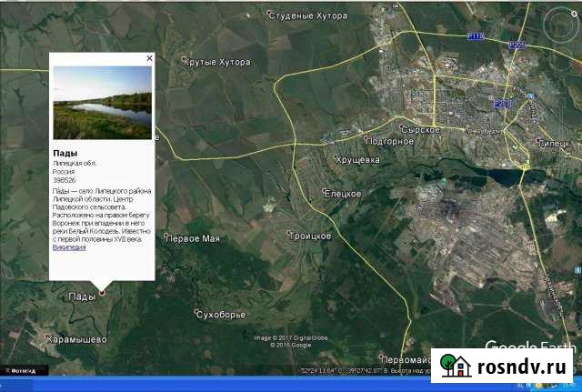Select the Хрущевка place label
The width and height of the screenshot is (582, 392).
(x=357, y=159)
